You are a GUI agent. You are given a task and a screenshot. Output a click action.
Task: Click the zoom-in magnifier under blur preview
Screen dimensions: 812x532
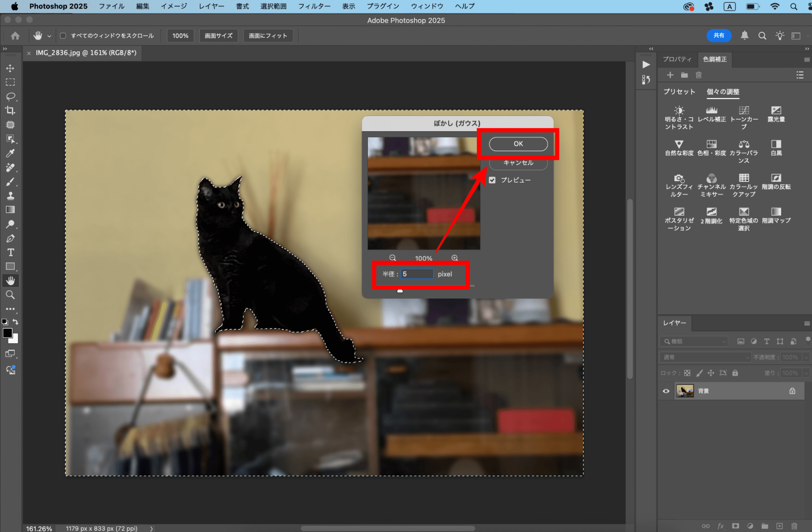tap(455, 258)
